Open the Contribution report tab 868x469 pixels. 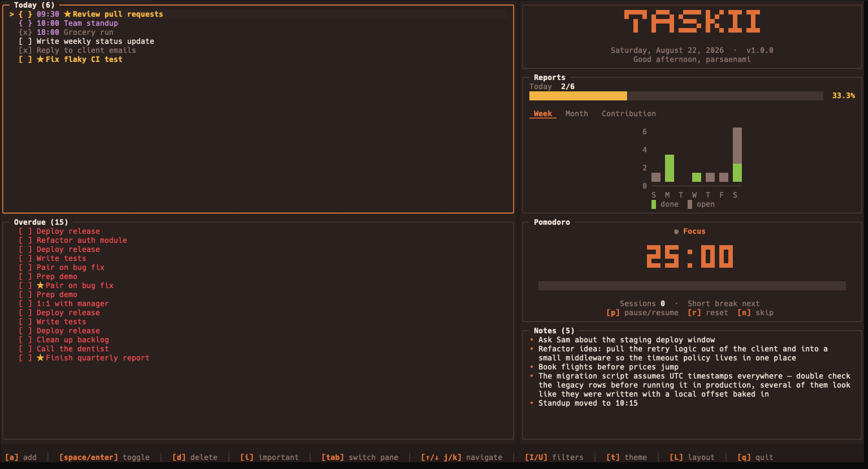tap(628, 114)
